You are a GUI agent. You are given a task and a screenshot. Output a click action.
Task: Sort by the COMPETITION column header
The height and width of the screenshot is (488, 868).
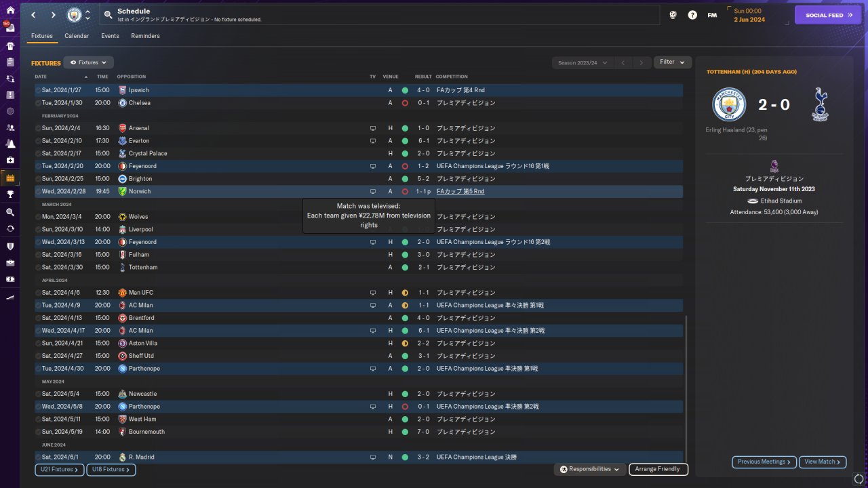[x=451, y=77]
